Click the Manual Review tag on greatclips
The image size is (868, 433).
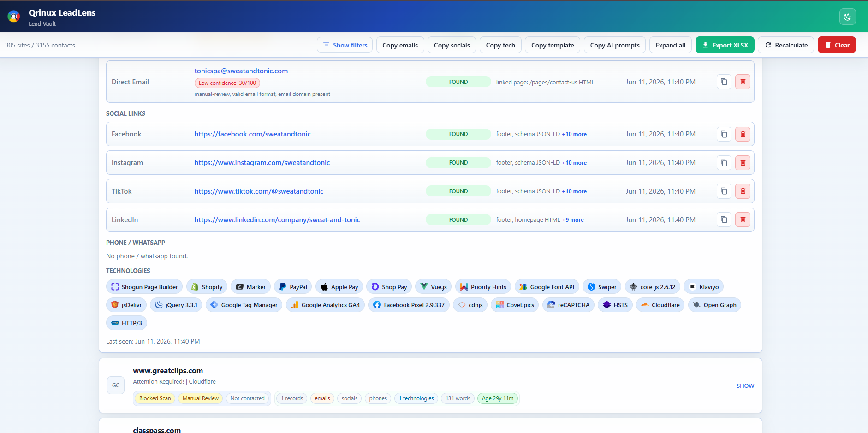tap(201, 398)
